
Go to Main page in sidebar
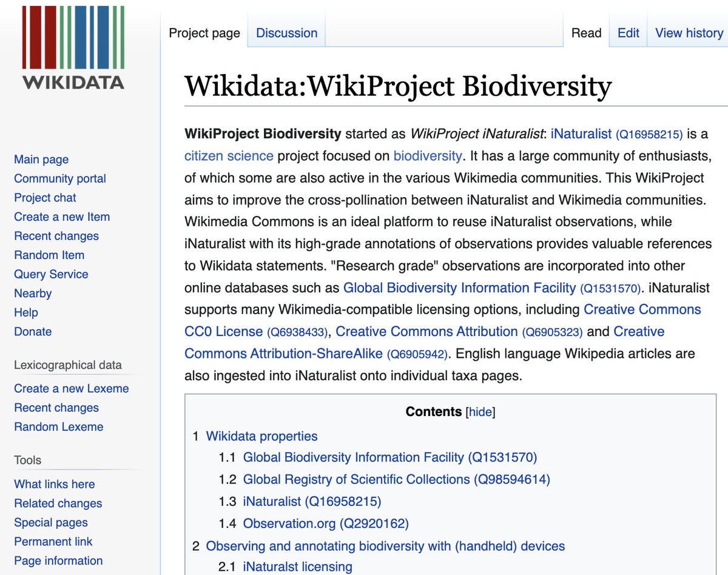click(41, 160)
